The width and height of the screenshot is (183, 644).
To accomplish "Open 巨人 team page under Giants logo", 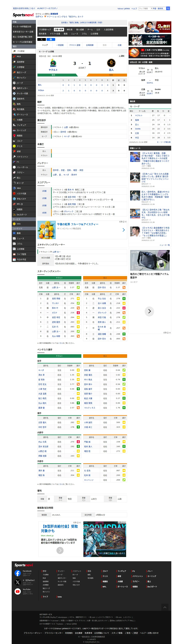I will (111, 70).
